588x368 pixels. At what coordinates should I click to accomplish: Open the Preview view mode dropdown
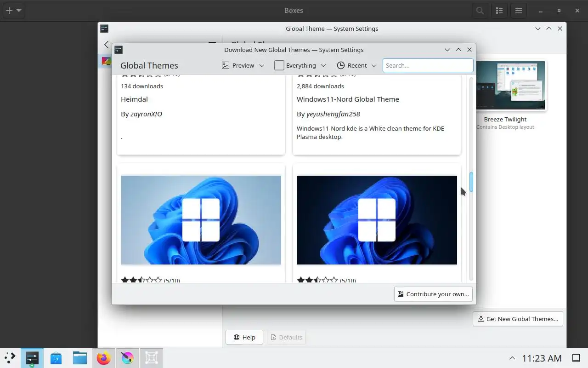tap(243, 65)
